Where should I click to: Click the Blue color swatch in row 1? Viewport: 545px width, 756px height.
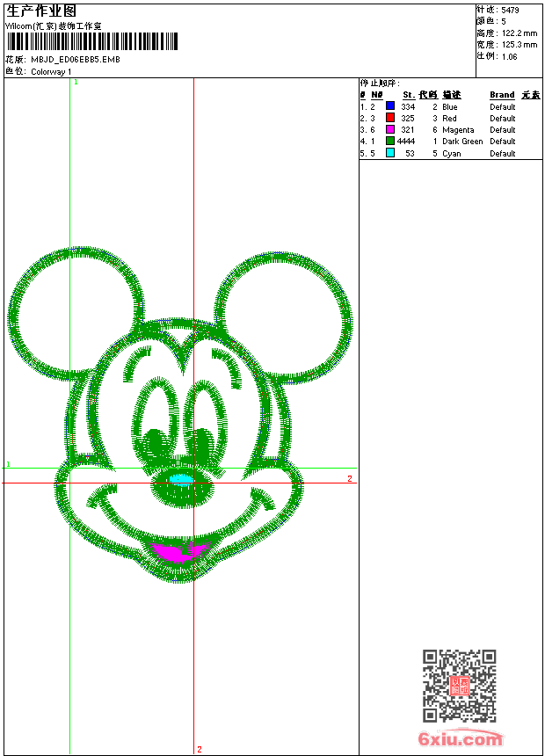tap(390, 106)
